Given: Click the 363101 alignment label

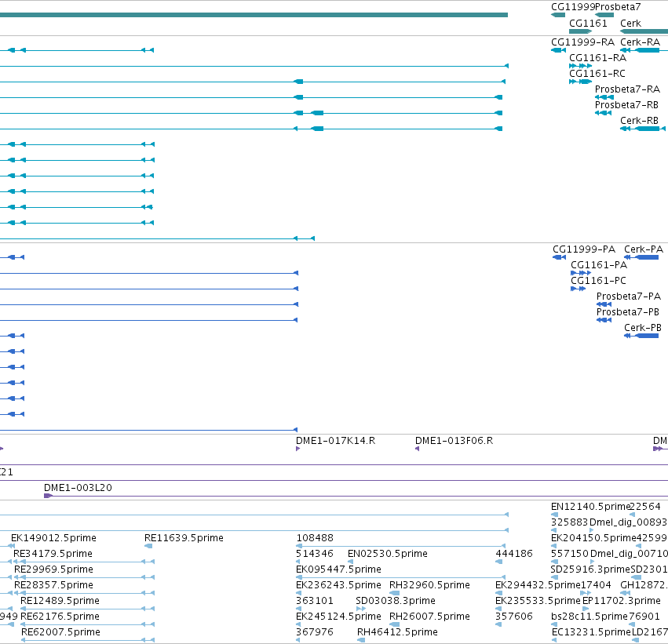Looking at the screenshot, I should (x=315, y=601).
